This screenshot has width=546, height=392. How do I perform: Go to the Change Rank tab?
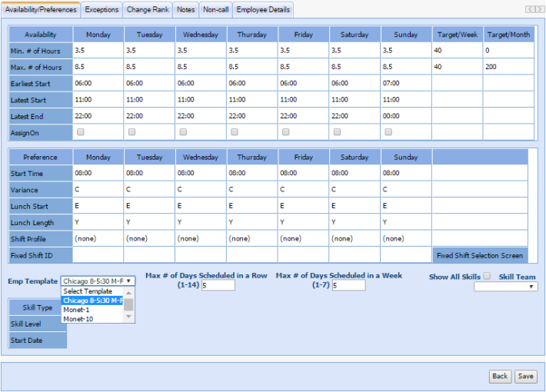tap(148, 9)
